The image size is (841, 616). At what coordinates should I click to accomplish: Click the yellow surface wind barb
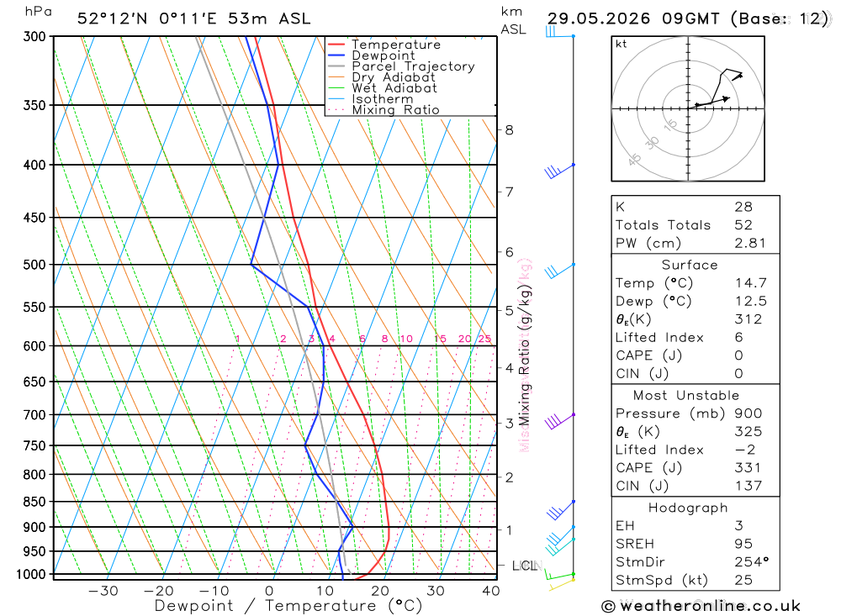click(x=561, y=584)
